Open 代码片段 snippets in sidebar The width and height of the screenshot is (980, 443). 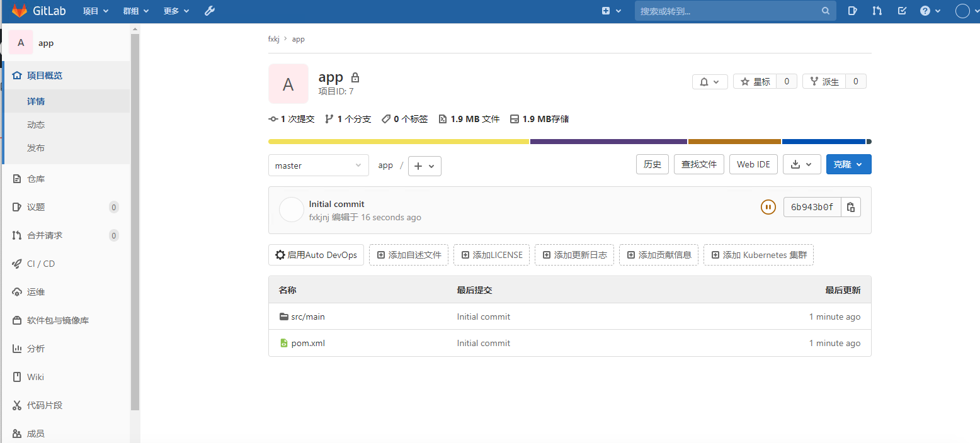[67, 405]
